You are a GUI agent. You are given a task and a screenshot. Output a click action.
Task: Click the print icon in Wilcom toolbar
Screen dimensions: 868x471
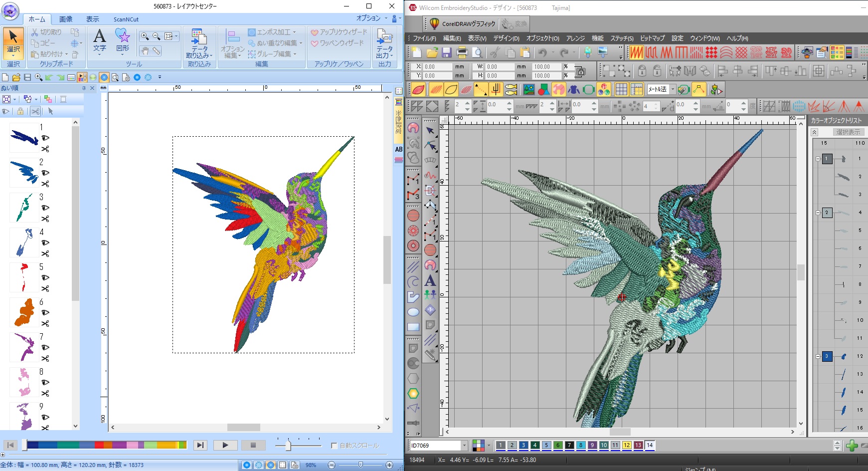coord(462,52)
